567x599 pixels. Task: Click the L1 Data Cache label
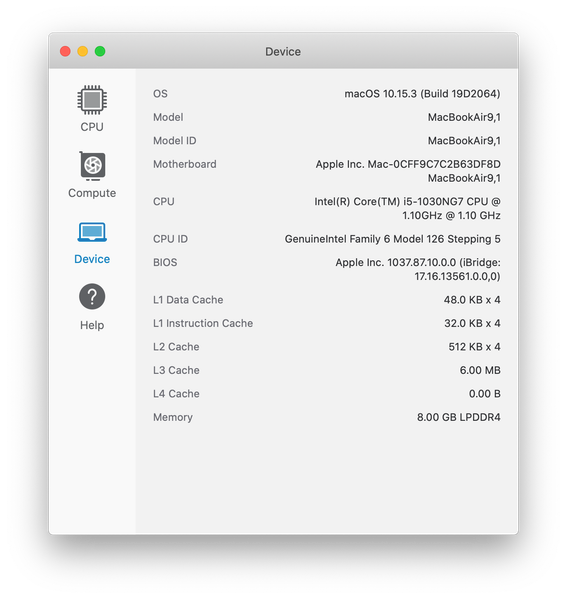(188, 300)
